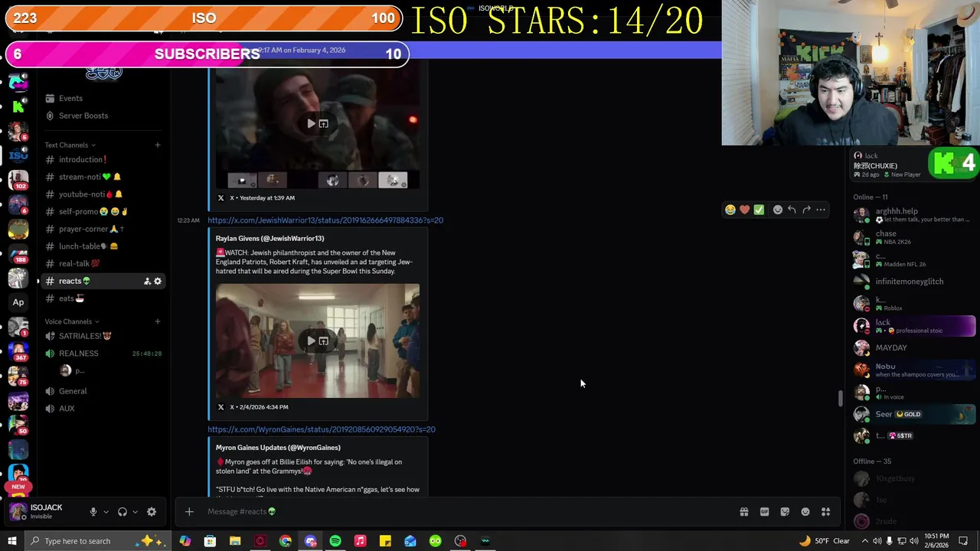This screenshot has width=980, height=551.
Task: Open member MAYDAY's profile in the member list
Action: 914,348
